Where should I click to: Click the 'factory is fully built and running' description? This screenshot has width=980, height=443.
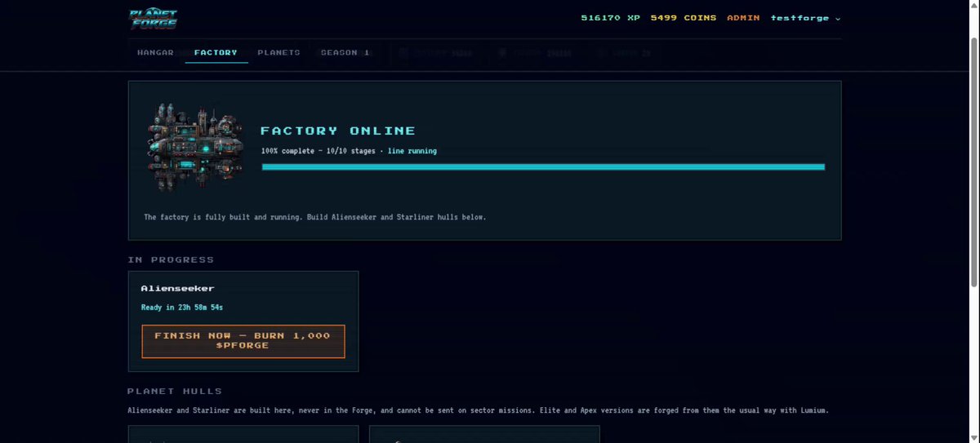[x=315, y=217]
